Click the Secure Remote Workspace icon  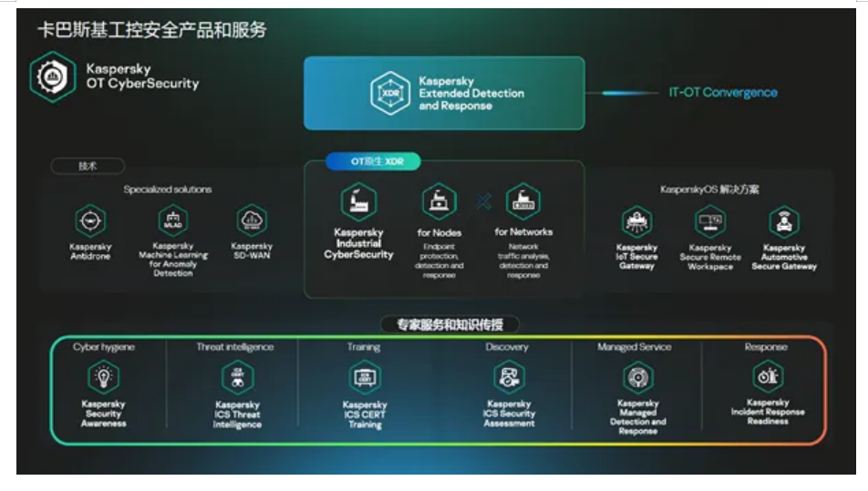[x=709, y=222]
